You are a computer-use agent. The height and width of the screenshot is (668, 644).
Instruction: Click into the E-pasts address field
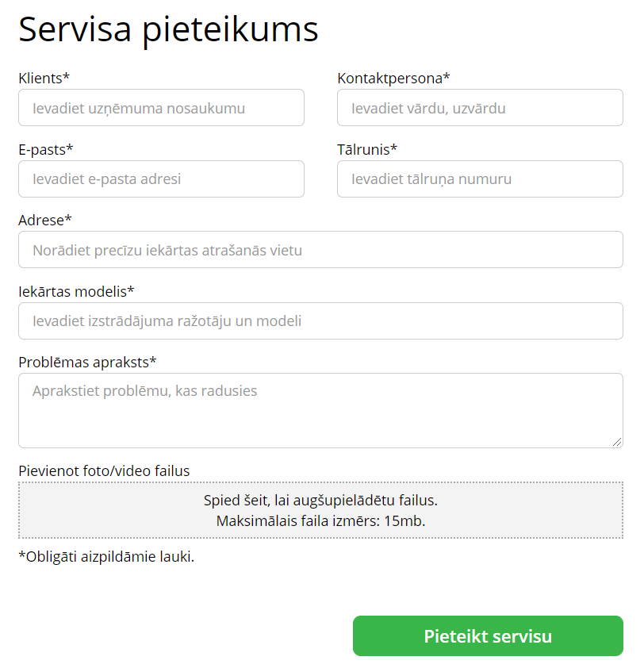pos(161,179)
